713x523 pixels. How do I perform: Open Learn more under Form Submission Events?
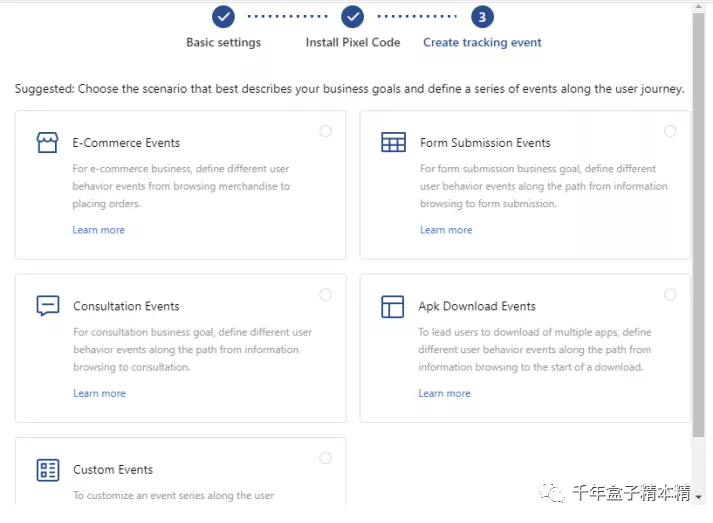click(446, 230)
